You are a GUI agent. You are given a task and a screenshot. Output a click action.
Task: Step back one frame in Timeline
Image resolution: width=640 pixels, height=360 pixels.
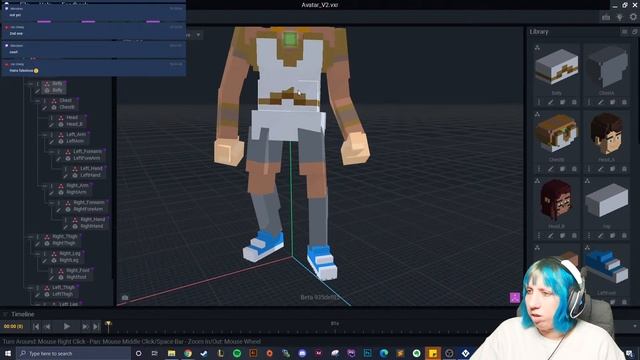47,326
